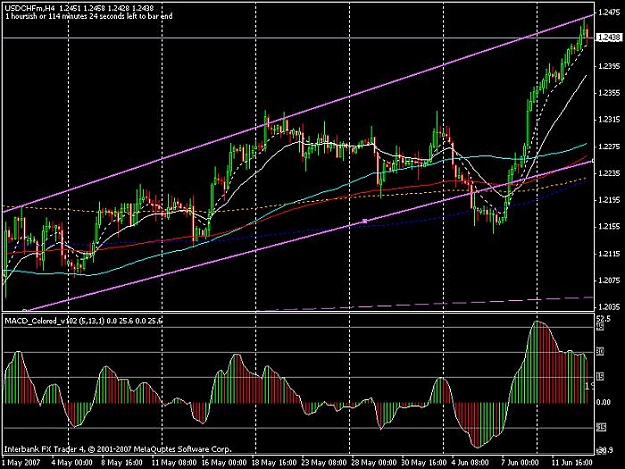The image size is (625, 469).
Task: Click the 0.00 level on MACD scale
Action: click(603, 402)
